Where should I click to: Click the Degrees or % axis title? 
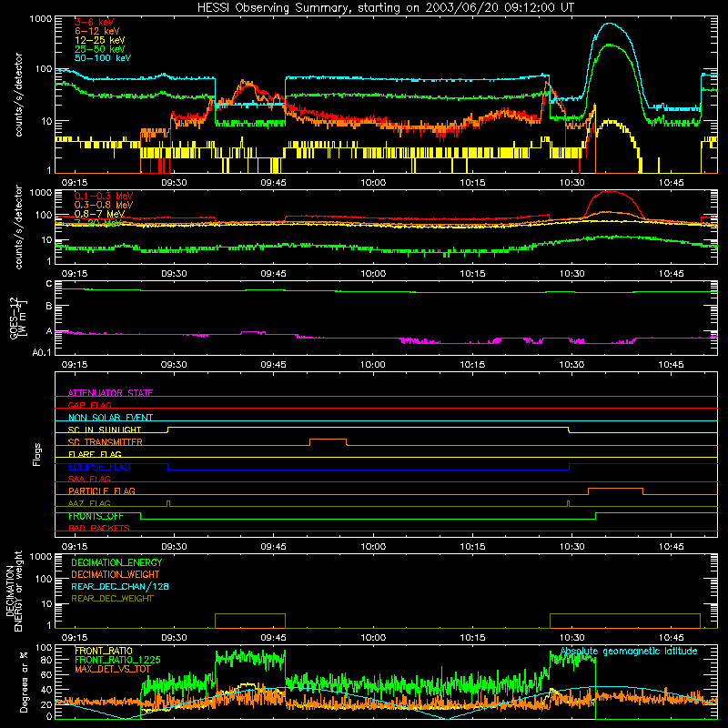24,682
